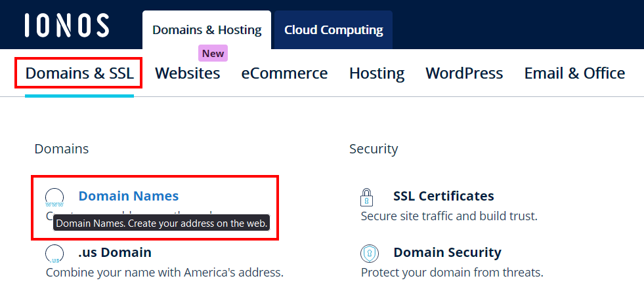Image resolution: width=644 pixels, height=291 pixels.
Task: Click the New badge above Websites
Action: (213, 54)
